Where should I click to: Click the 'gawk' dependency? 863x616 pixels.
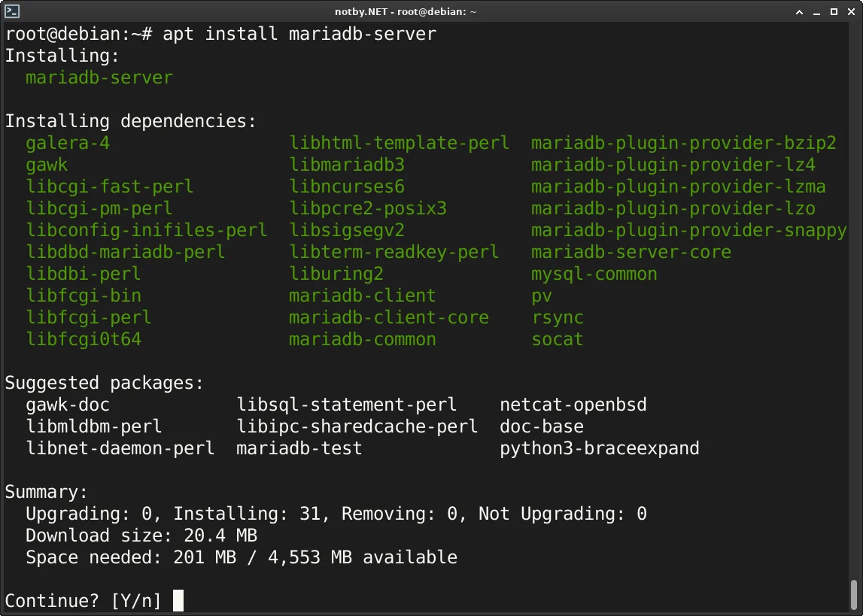pos(47,165)
